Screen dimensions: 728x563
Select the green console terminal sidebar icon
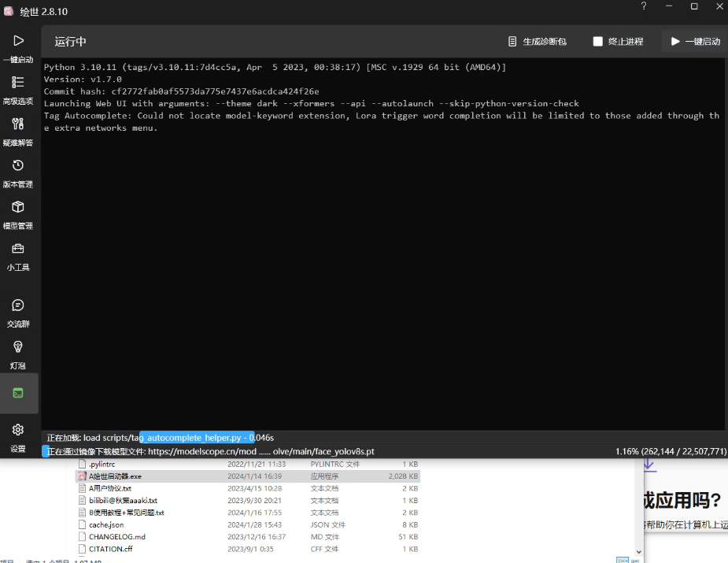click(x=18, y=393)
